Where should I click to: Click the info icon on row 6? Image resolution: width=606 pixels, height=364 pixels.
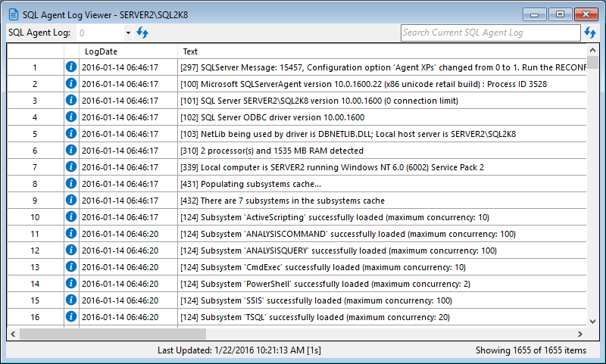pos(71,150)
